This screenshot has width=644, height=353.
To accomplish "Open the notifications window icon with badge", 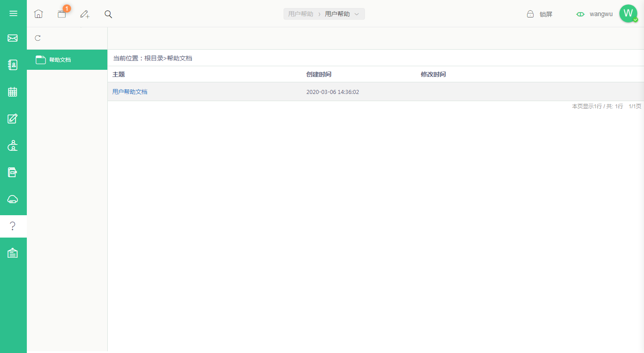I will [x=62, y=13].
